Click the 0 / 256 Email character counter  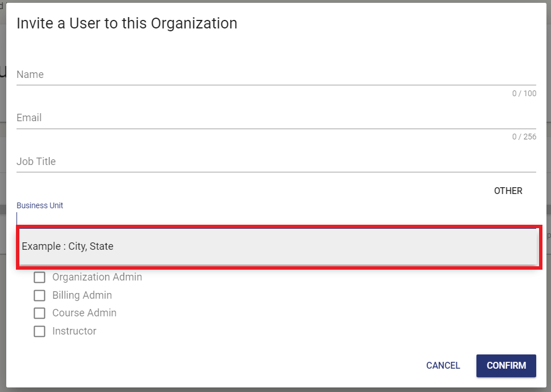click(524, 137)
